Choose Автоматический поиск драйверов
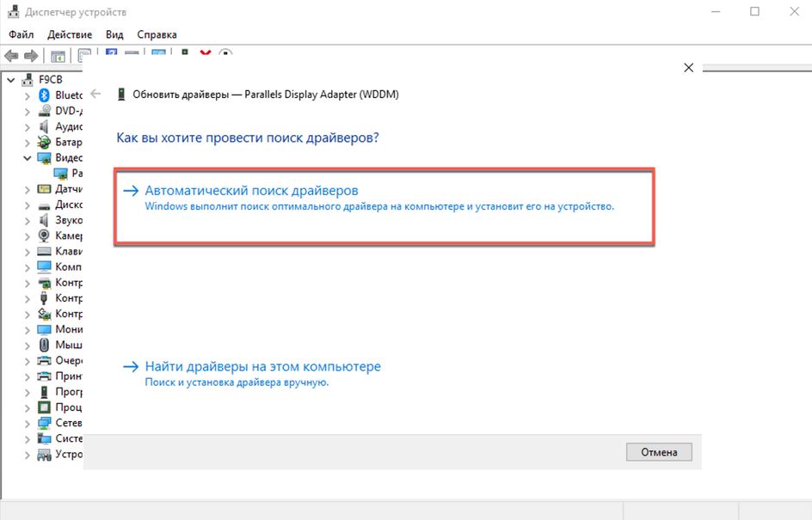This screenshot has height=520, width=812. pyautogui.click(x=384, y=206)
